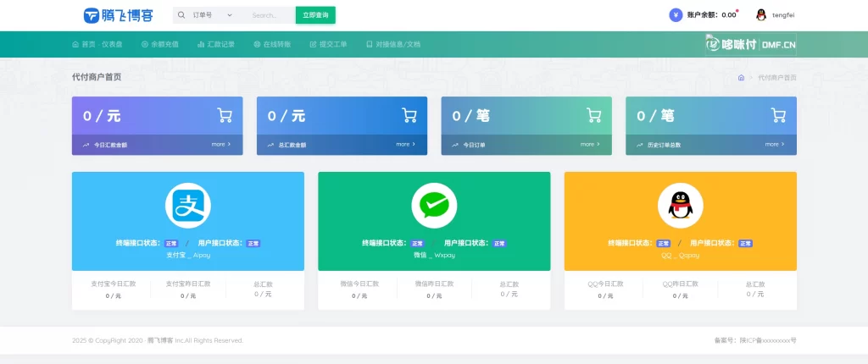Open 余额充值 in navigation bar
This screenshot has width=868, height=364.
pyautogui.click(x=159, y=44)
